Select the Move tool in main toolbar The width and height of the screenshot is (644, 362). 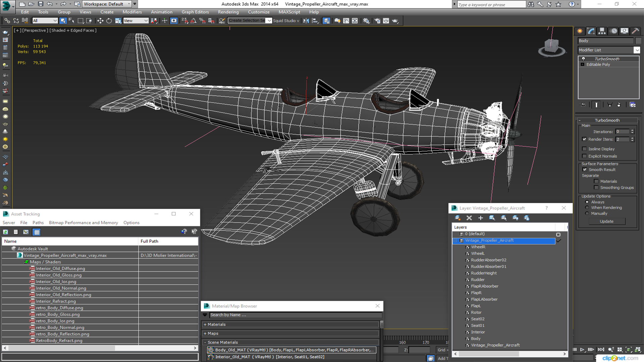coord(100,21)
